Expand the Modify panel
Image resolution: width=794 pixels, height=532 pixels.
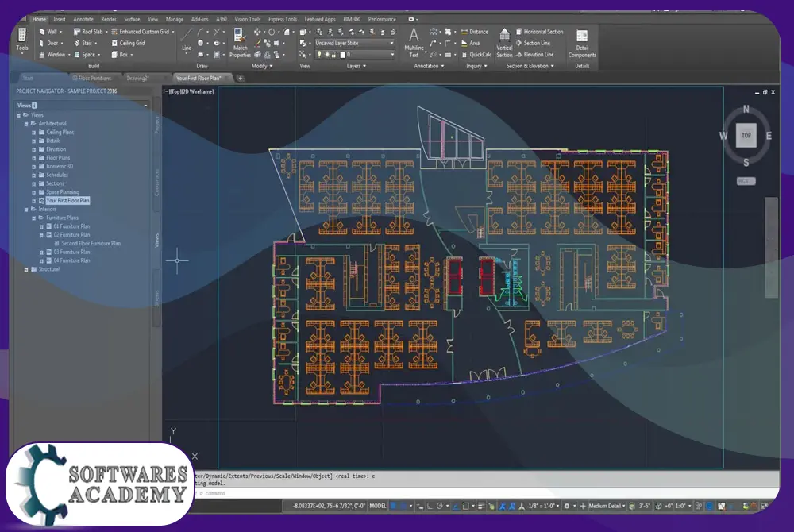pyautogui.click(x=262, y=67)
